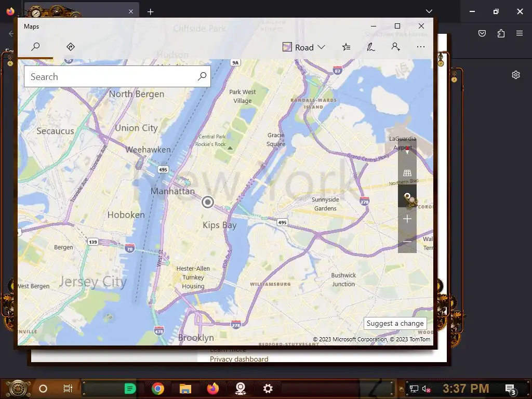Open the Search tab magnifier icon
Image resolution: width=532 pixels, height=399 pixels.
35,47
